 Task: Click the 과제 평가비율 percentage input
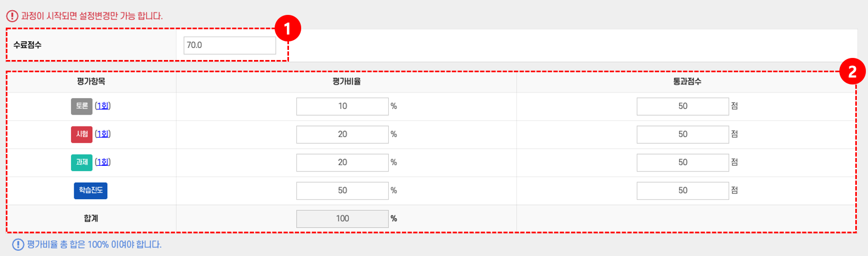click(x=342, y=163)
